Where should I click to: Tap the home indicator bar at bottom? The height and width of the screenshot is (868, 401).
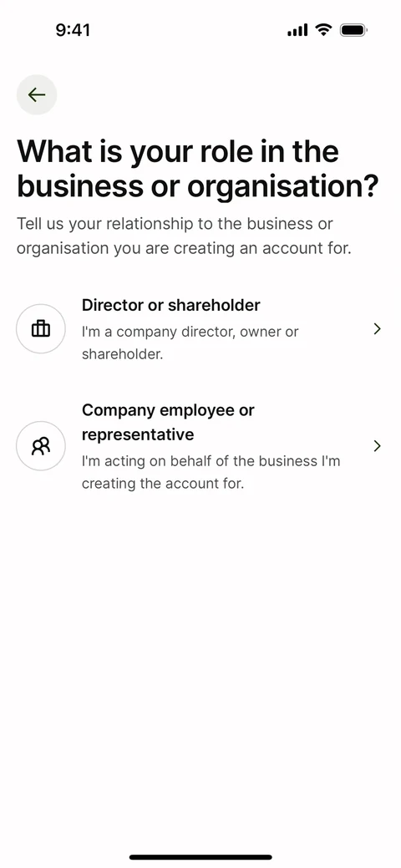tap(200, 857)
